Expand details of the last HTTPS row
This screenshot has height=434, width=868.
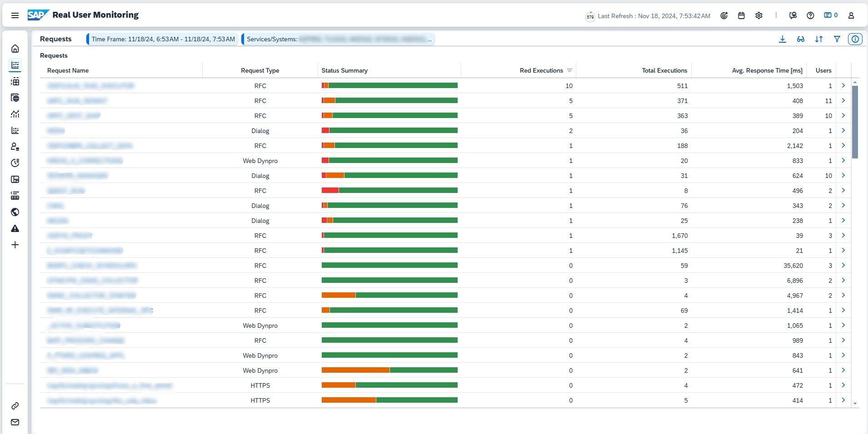[x=843, y=400]
